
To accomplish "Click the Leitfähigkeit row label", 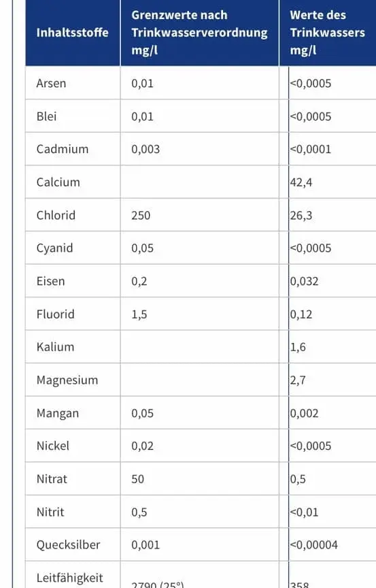I will point(69,578).
